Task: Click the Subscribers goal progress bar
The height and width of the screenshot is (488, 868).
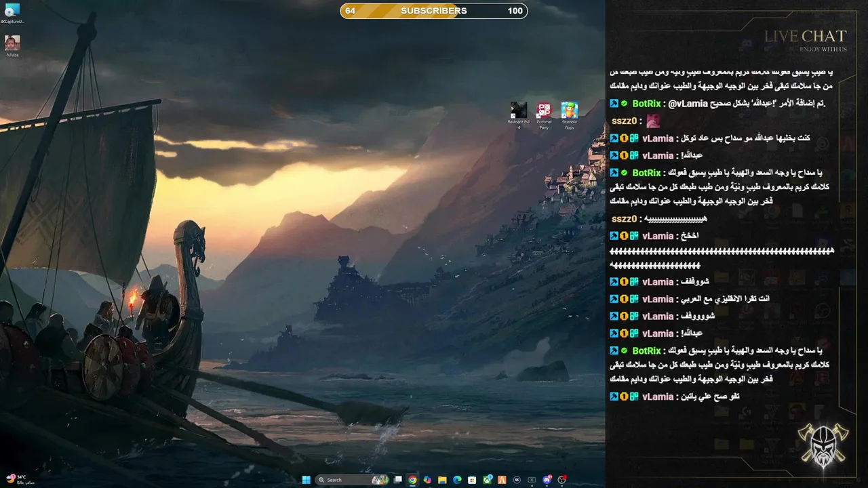Action: [x=434, y=11]
